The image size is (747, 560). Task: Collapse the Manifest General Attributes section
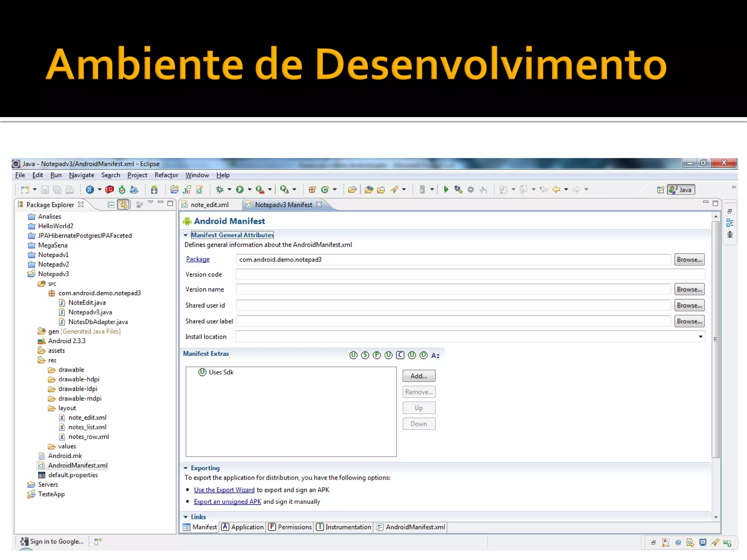(x=186, y=235)
